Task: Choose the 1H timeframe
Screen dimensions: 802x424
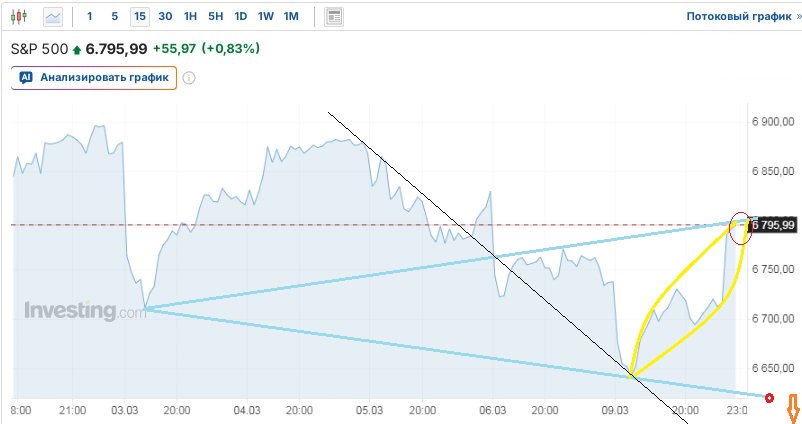Action: tap(191, 17)
